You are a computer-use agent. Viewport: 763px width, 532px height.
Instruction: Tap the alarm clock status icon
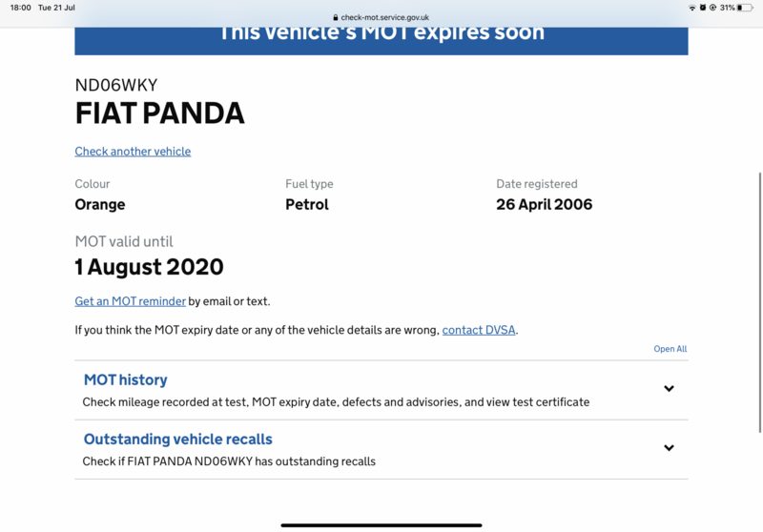702,8
